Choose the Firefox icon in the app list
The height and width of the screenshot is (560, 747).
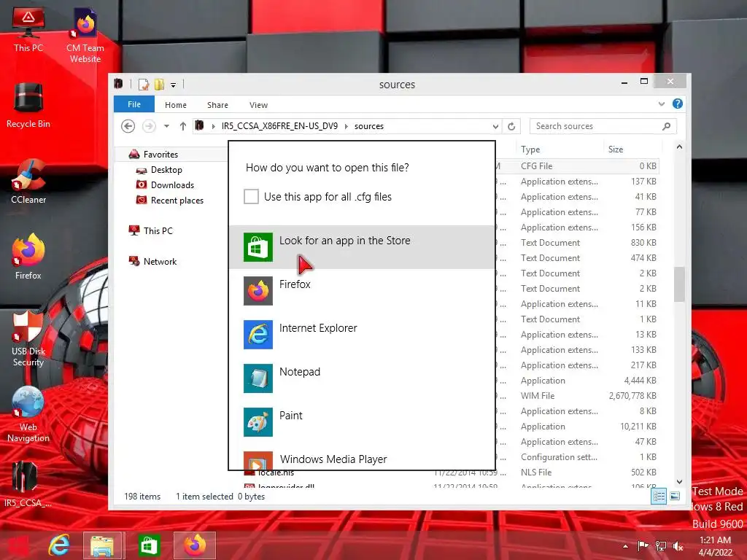258,291
